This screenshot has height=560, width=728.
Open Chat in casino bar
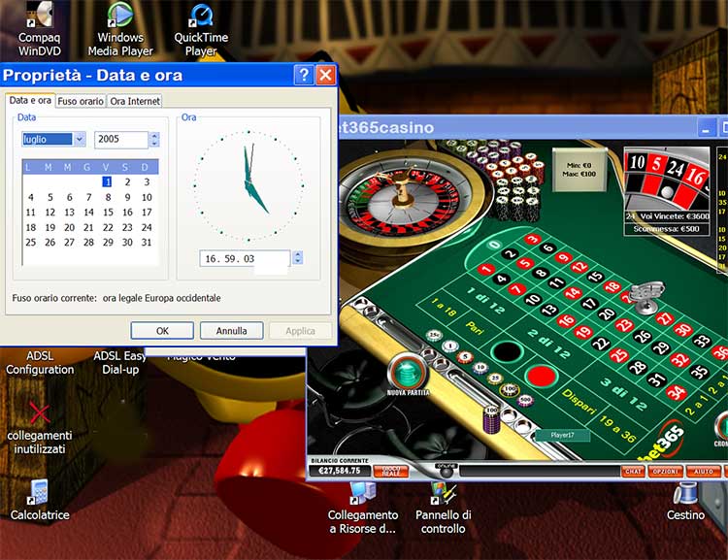633,472
